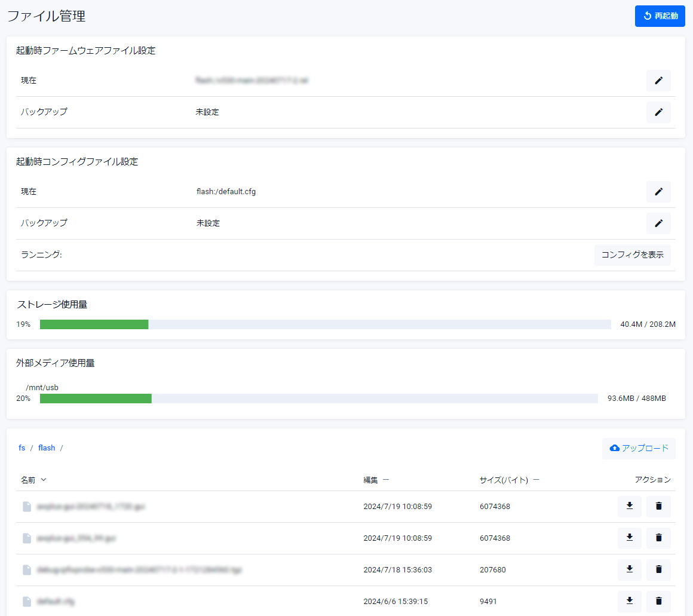
Task: Click the /mnt/usb usage progress bar
Action: tap(318, 399)
